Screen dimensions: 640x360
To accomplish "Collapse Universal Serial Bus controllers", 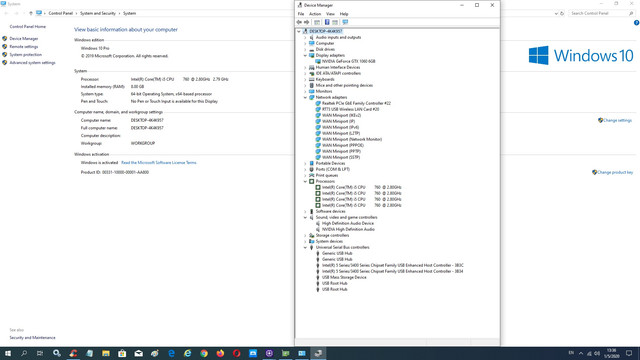I will (305, 247).
